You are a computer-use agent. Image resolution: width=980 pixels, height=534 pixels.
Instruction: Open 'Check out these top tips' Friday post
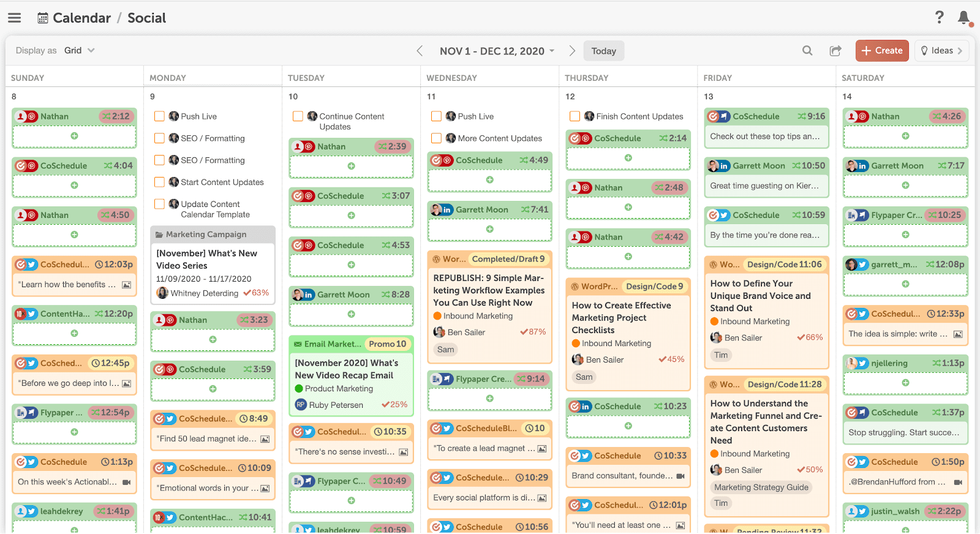tap(766, 137)
